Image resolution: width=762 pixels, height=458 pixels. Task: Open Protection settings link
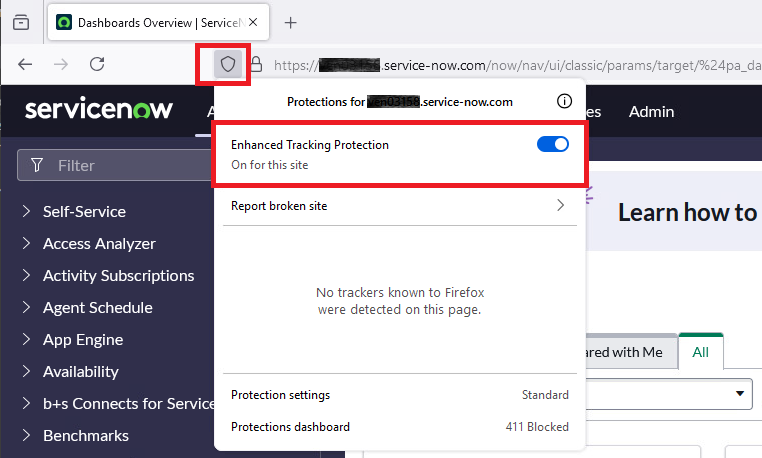(281, 395)
